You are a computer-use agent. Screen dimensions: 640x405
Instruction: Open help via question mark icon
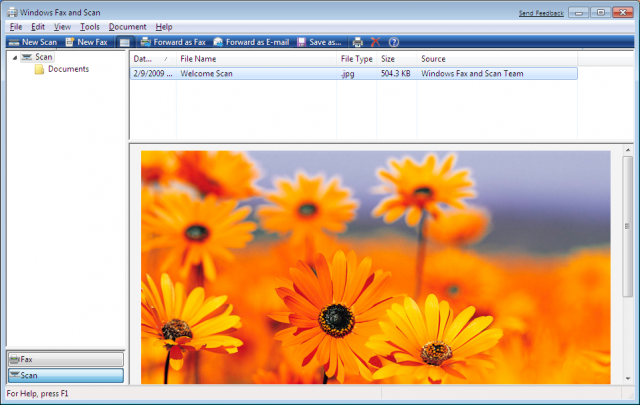pos(393,42)
